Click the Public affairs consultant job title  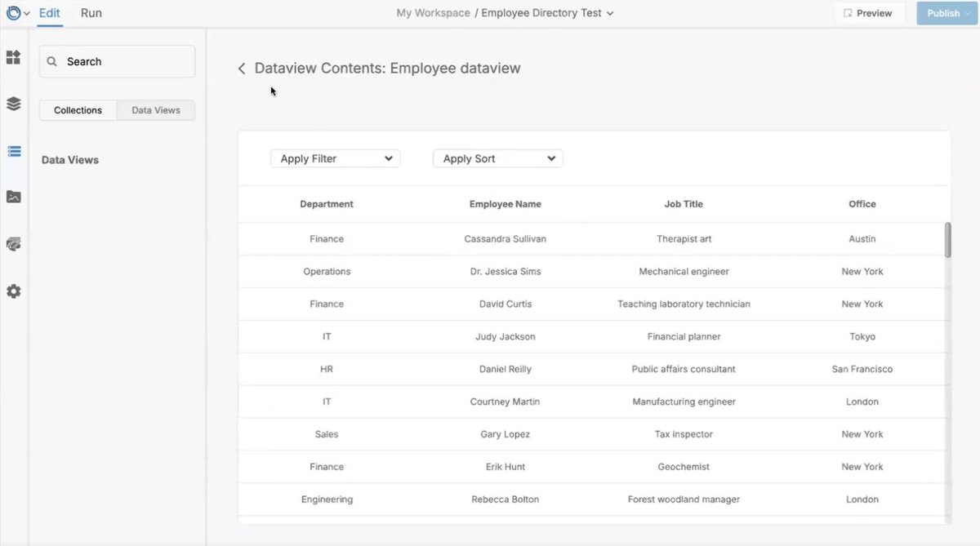tap(684, 370)
